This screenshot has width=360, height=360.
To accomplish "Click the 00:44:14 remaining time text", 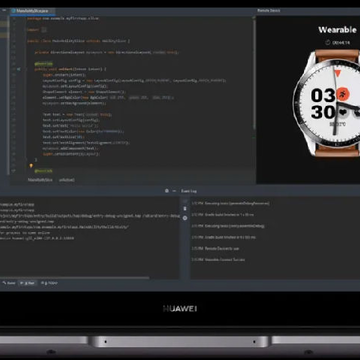I will click(x=341, y=43).
